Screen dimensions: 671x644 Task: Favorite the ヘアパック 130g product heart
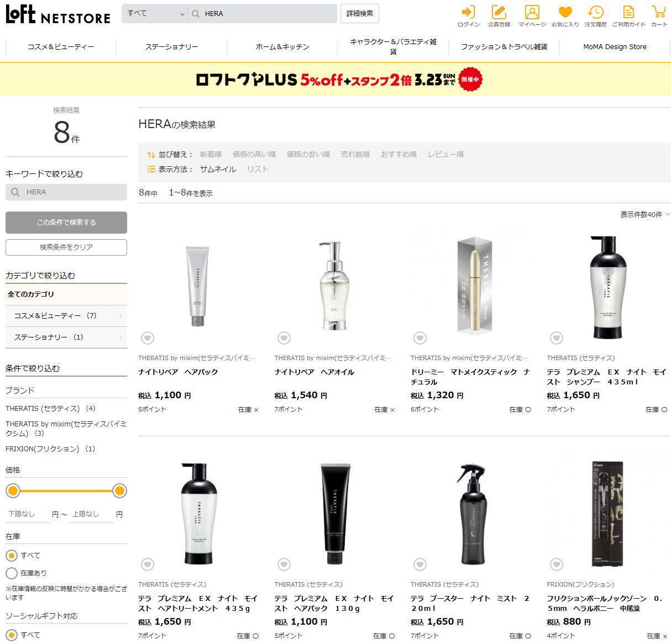284,564
